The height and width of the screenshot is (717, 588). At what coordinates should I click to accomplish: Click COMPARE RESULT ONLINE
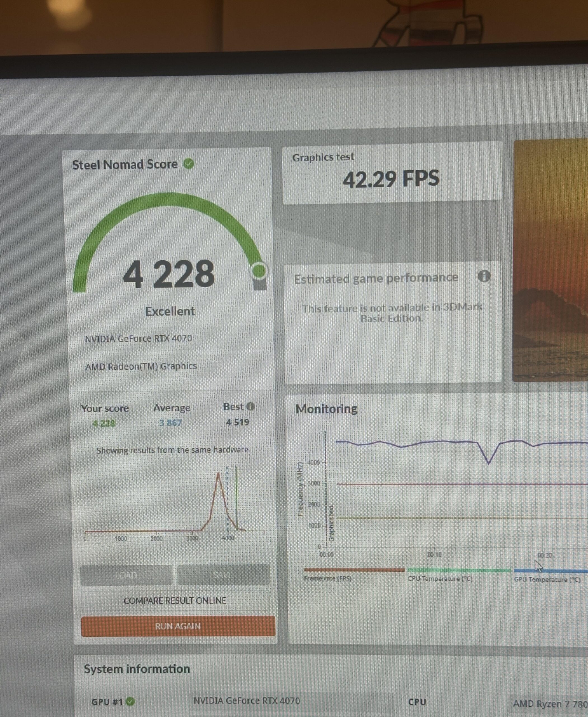click(175, 600)
